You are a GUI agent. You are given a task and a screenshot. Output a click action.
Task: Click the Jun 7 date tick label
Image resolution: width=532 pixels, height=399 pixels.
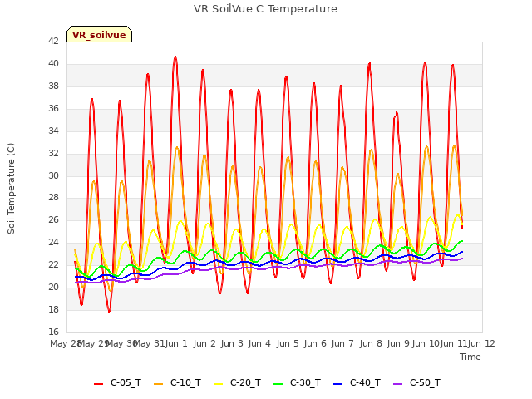tap(342, 343)
